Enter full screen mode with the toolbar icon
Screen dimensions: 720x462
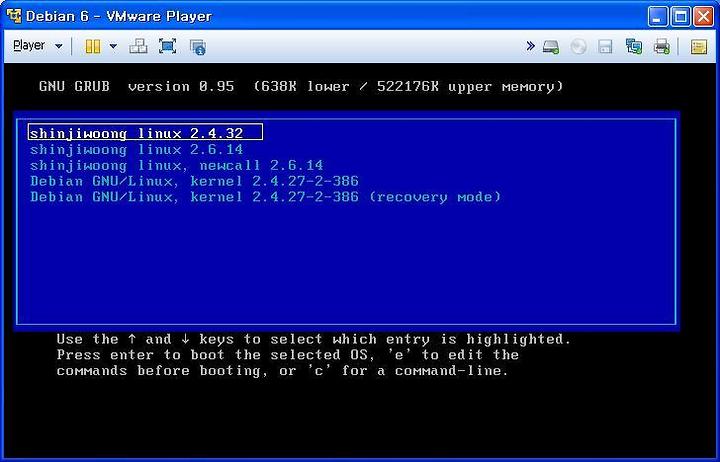pyautogui.click(x=168, y=46)
